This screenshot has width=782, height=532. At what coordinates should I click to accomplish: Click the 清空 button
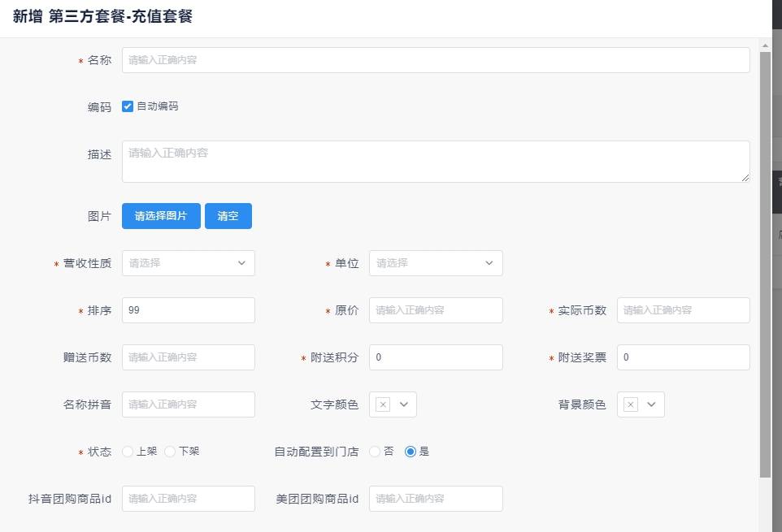coord(228,216)
